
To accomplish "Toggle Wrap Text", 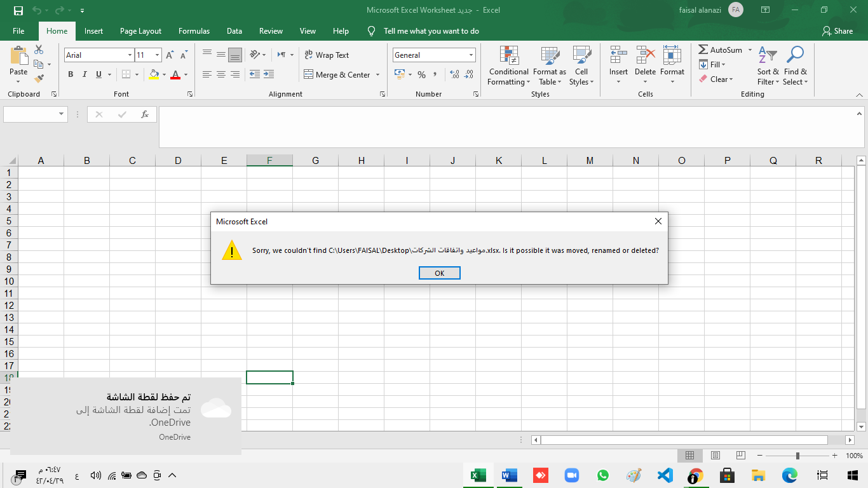I will tap(327, 55).
